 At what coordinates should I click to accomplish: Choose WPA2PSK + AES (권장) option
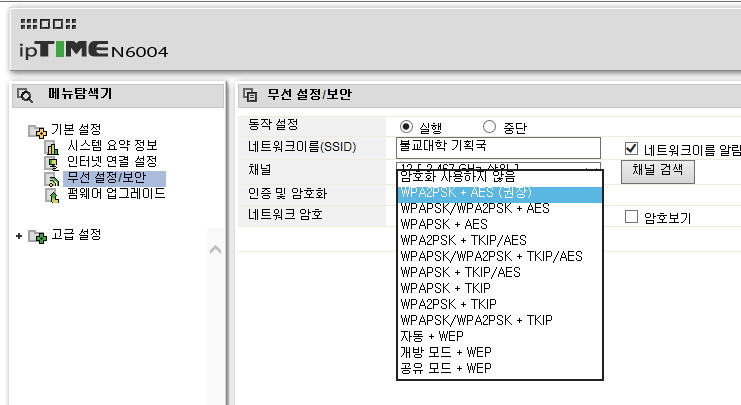[500, 193]
